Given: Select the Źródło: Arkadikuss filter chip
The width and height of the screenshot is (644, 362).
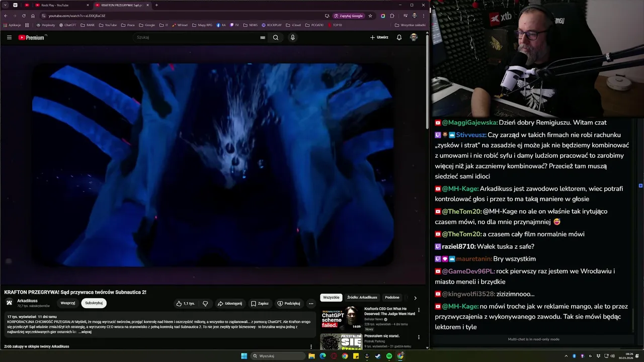Looking at the screenshot, I should pyautogui.click(x=362, y=298).
